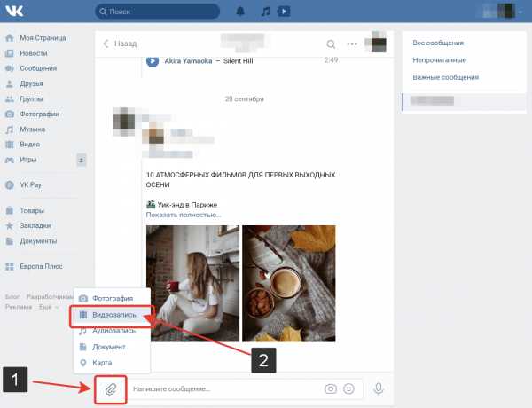Click the Музыка sidebar note icon
This screenshot has width=532, height=408.
coord(10,129)
